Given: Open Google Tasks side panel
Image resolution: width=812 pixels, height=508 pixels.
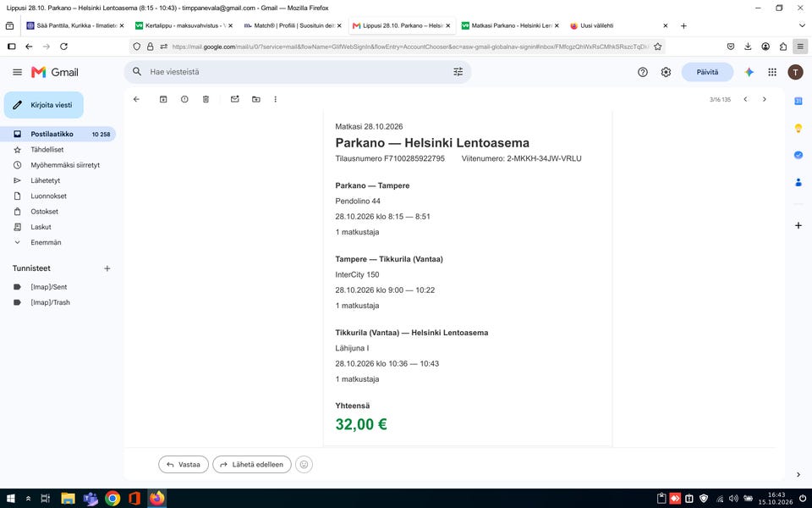Looking at the screenshot, I should point(798,155).
